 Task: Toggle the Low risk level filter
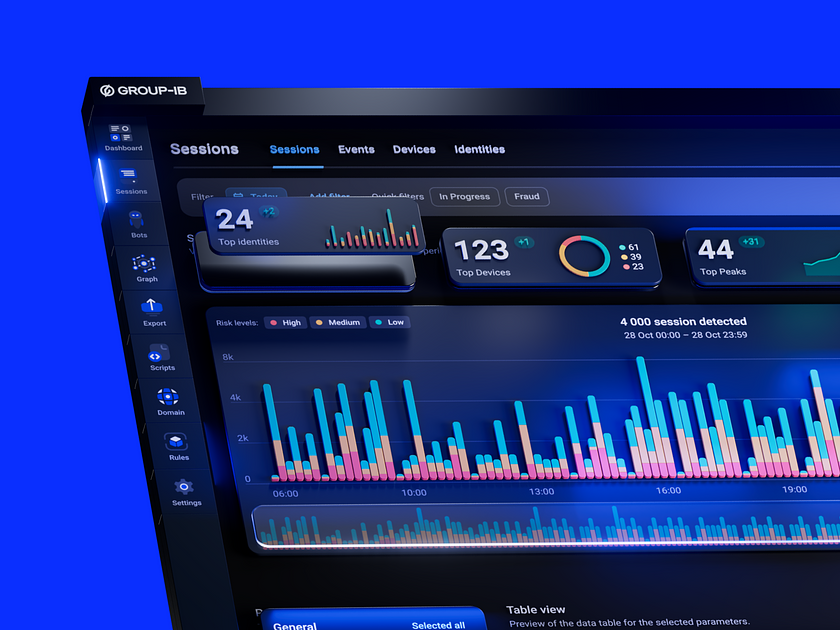tap(389, 323)
